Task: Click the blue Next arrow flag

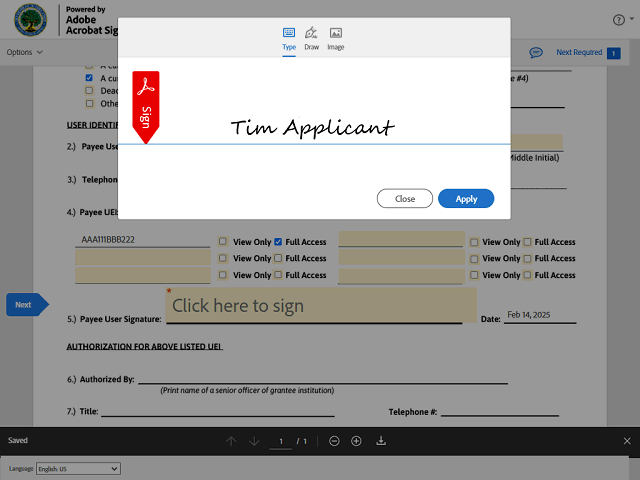Action: 27,304
